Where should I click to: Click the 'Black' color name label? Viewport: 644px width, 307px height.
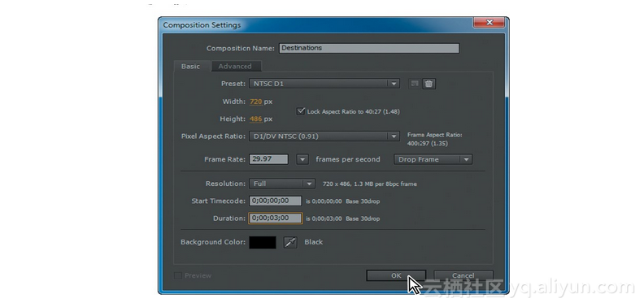tap(313, 242)
